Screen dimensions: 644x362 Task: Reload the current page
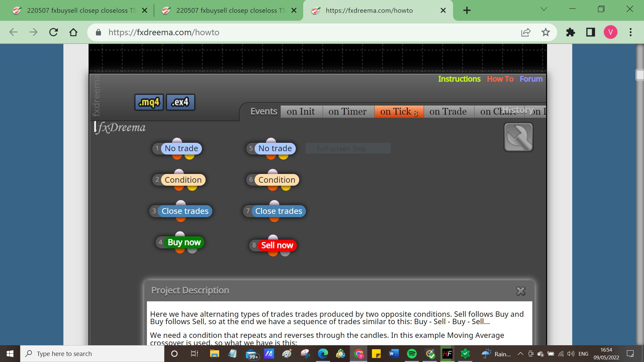click(54, 32)
